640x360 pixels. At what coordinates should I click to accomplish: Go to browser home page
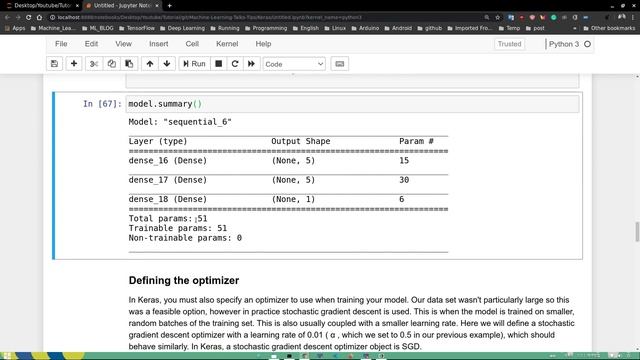39,18
